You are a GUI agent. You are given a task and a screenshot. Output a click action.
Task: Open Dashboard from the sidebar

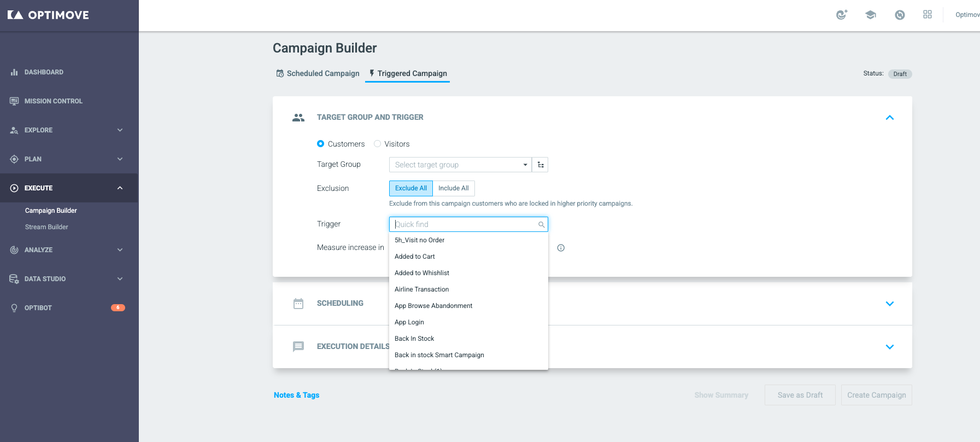tap(44, 72)
